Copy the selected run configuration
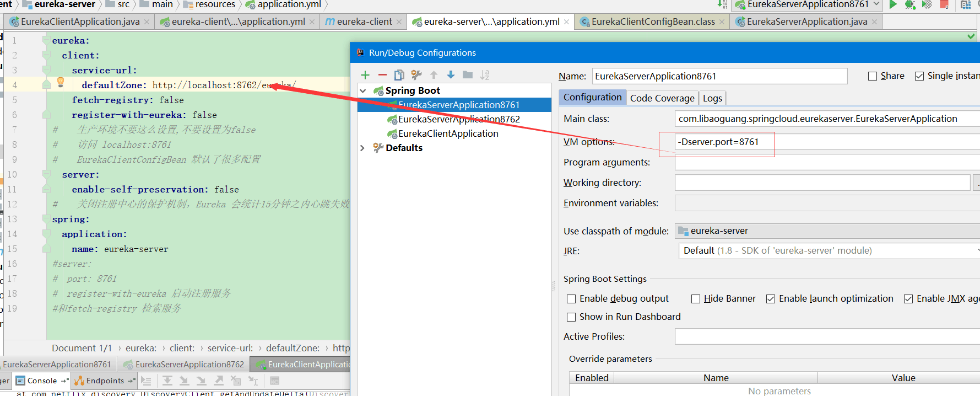Image resolution: width=980 pixels, height=396 pixels. 399,75
